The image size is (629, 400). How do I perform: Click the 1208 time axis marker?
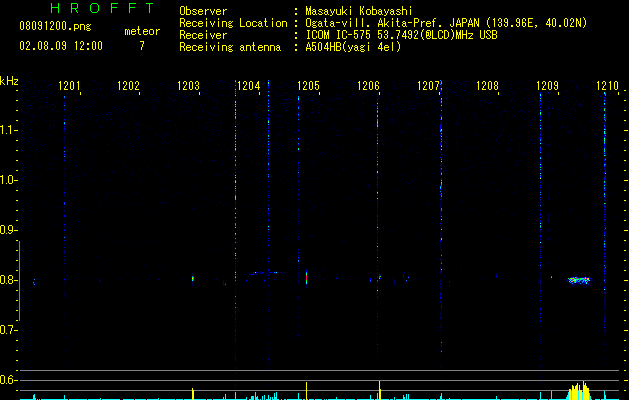(x=487, y=86)
